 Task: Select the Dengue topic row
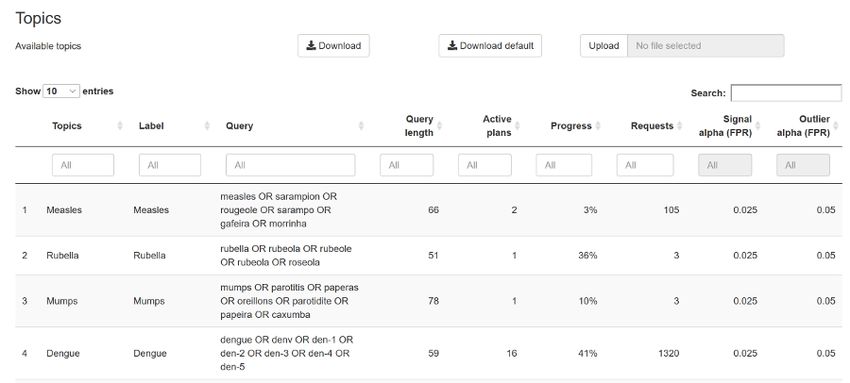(x=429, y=353)
